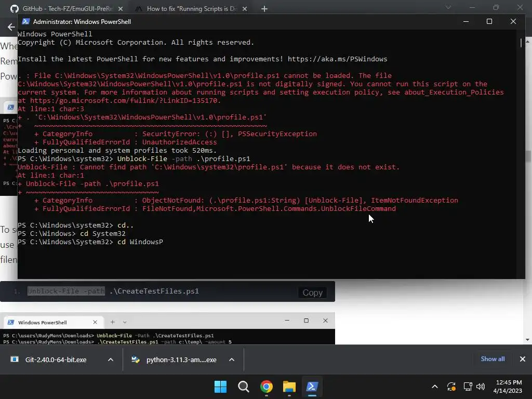Image resolution: width=532 pixels, height=399 pixels.
Task: Open the Windows Start menu
Action: coord(220,387)
